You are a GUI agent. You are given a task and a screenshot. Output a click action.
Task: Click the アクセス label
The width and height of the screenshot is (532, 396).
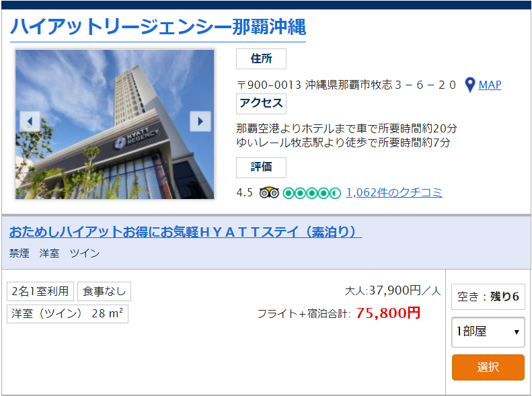pos(261,104)
